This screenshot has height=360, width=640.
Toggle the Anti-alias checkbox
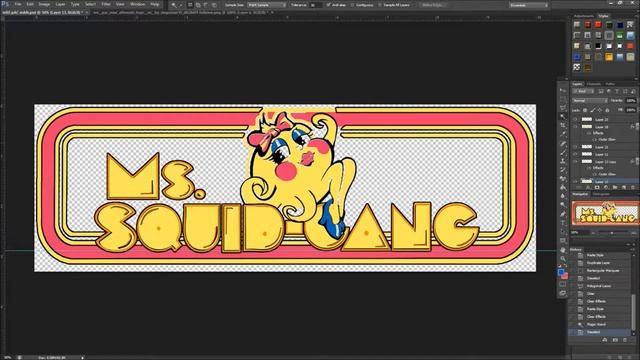click(x=329, y=5)
